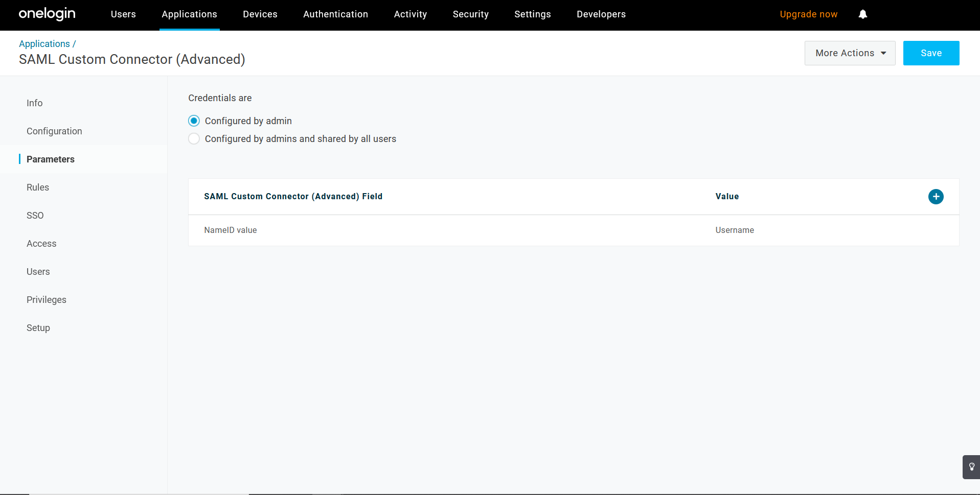The image size is (980, 495).
Task: Click the Save button
Action: click(931, 53)
